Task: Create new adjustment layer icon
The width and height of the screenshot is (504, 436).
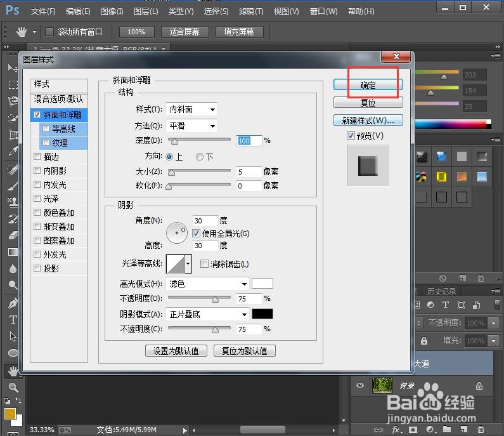Action: tap(430, 429)
